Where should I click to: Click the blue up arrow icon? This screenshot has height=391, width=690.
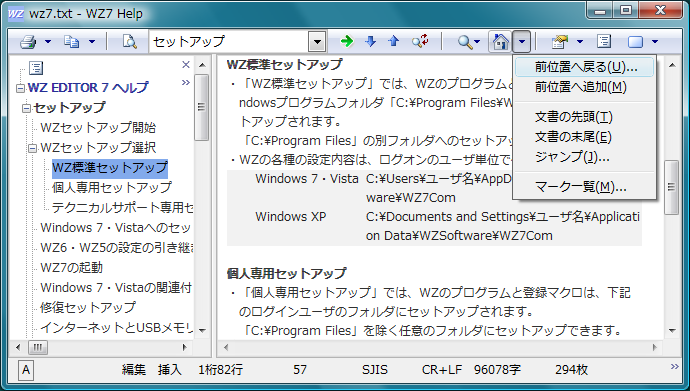coord(393,42)
